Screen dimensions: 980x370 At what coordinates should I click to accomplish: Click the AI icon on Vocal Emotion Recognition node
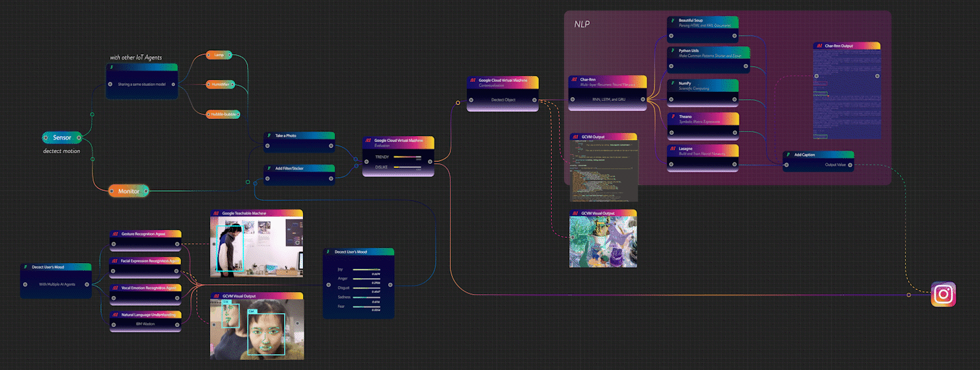[115, 288]
